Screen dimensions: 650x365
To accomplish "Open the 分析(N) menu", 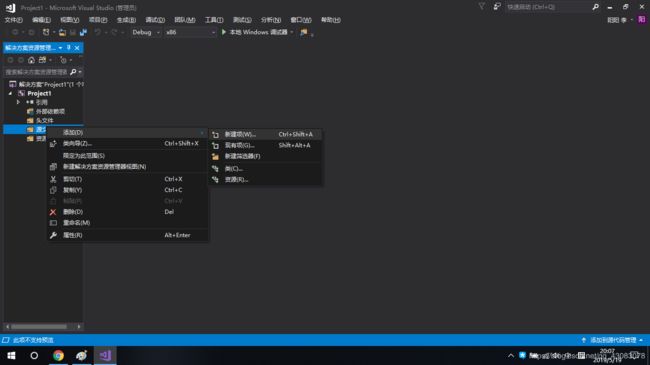I will coord(271,20).
